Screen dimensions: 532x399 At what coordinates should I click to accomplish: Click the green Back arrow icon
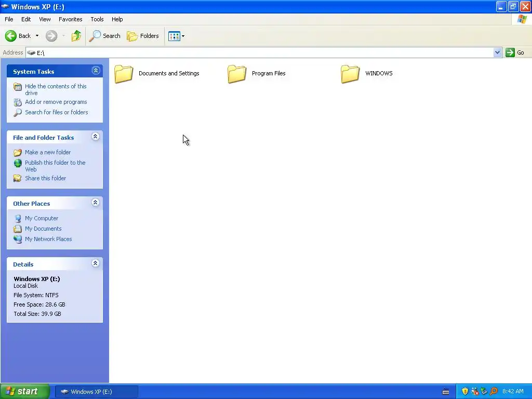coord(10,36)
